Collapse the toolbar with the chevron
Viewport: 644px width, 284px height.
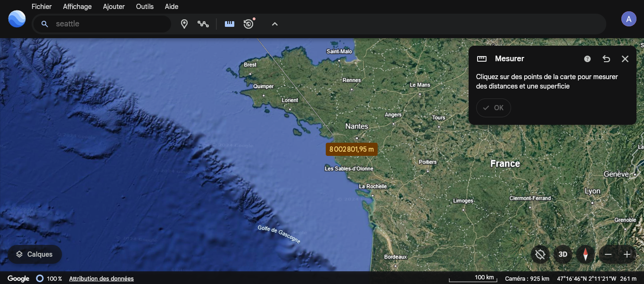[275, 24]
